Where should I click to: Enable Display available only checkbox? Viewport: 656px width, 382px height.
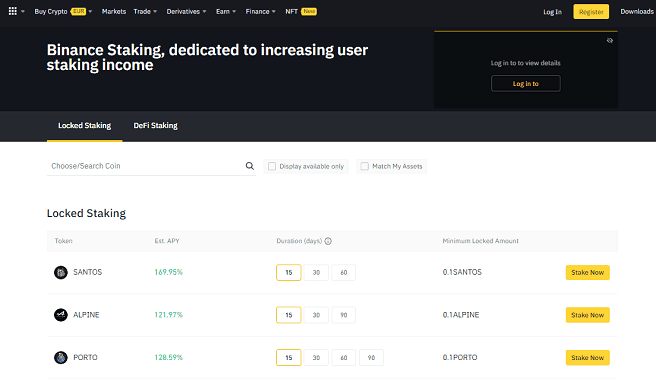coord(272,167)
